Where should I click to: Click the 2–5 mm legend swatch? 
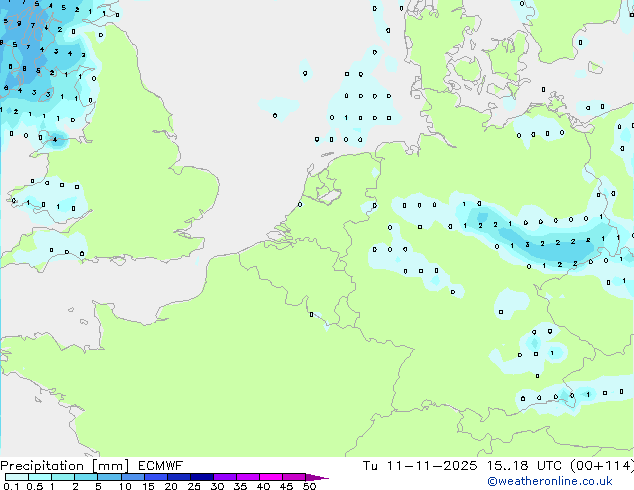86,477
